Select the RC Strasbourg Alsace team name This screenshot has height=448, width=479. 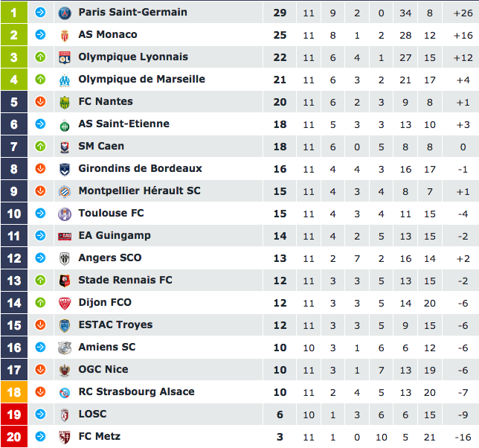click(136, 392)
